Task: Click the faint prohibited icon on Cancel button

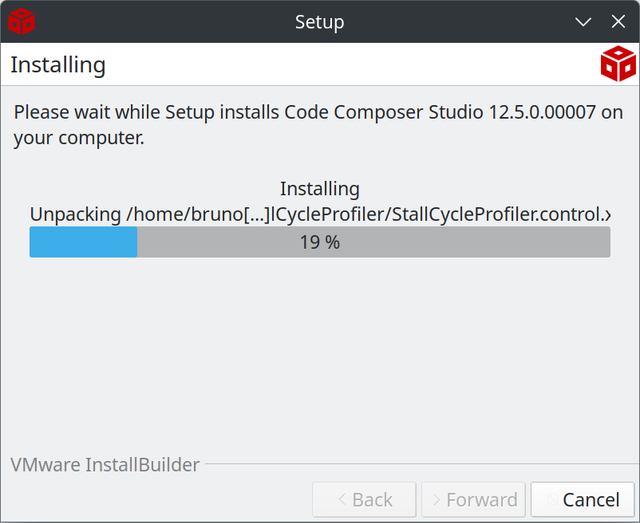Action: [553, 499]
